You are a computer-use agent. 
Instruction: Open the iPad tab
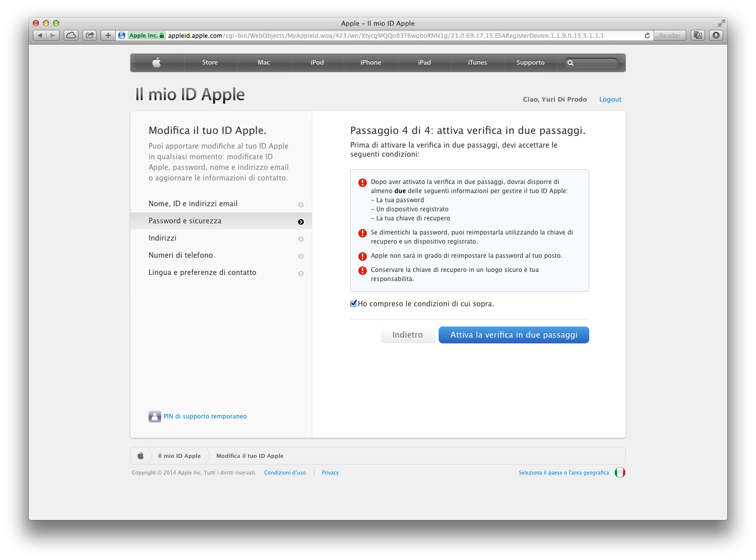point(424,63)
